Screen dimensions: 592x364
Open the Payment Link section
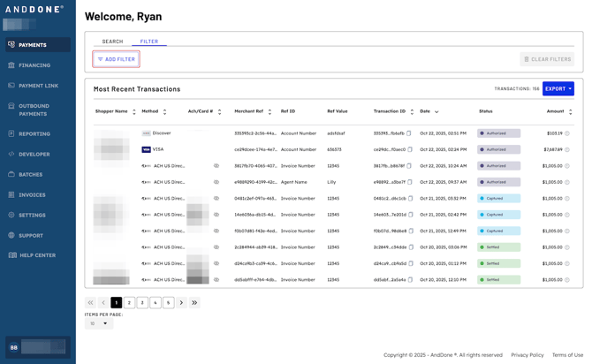point(38,86)
